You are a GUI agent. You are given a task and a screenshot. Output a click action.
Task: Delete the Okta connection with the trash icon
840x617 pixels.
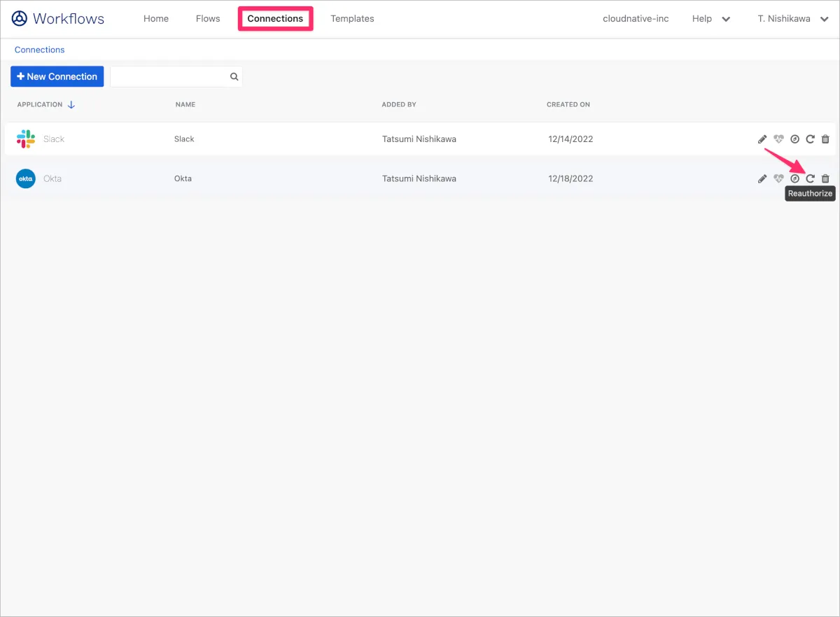tap(825, 178)
